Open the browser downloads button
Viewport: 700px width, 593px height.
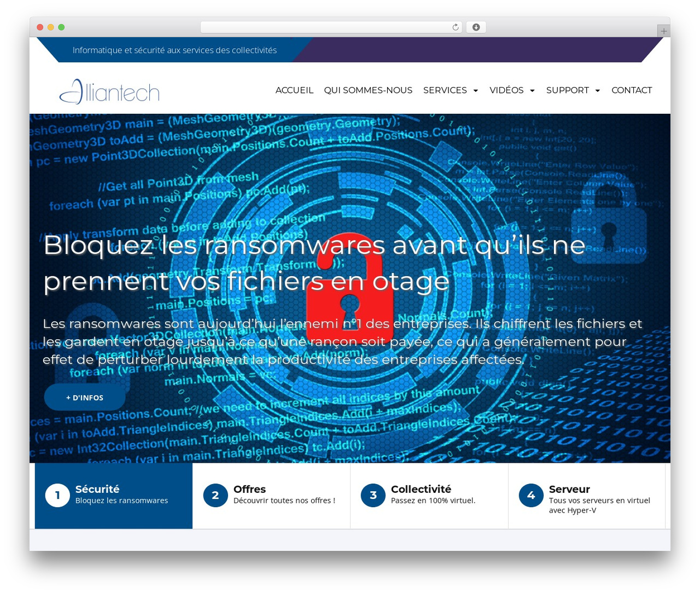[476, 27]
